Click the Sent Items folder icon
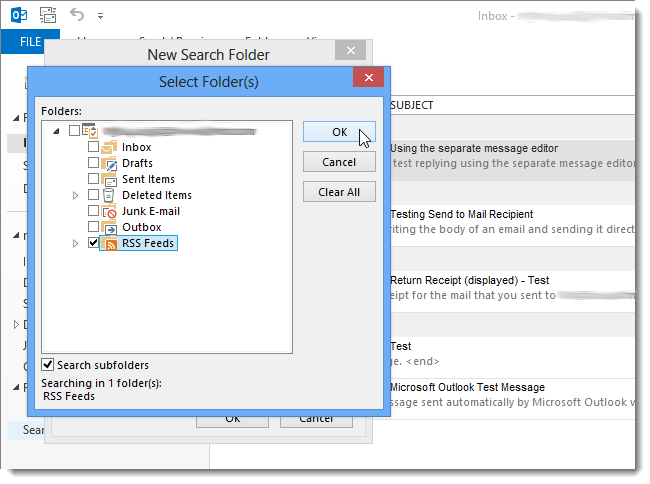 tap(109, 179)
